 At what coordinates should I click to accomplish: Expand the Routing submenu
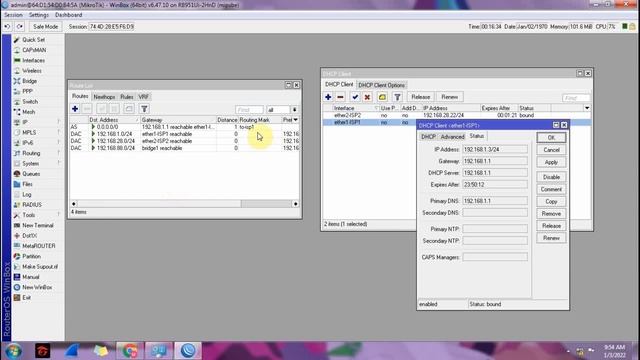click(31, 153)
